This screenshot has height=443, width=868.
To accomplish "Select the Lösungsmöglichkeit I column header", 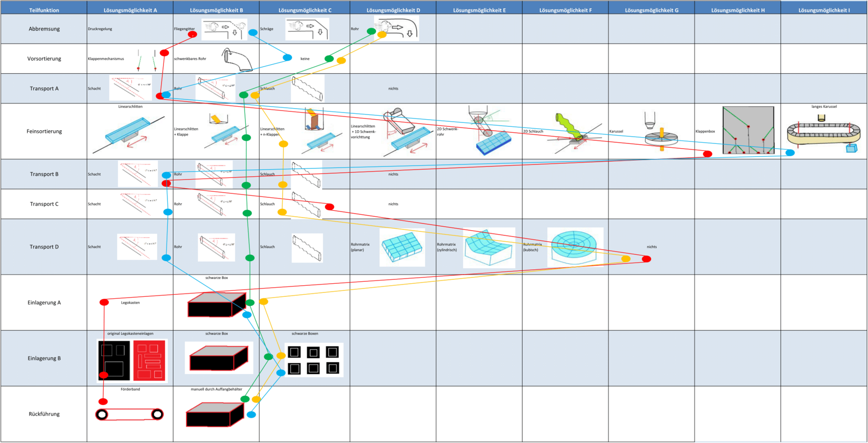I will tap(824, 10).
